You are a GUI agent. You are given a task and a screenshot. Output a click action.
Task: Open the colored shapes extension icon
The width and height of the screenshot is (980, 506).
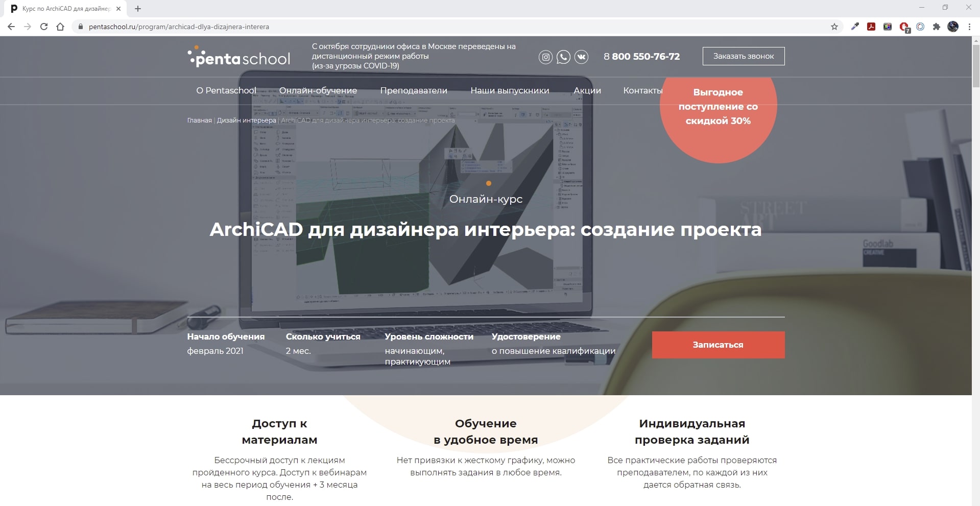pyautogui.click(x=888, y=27)
